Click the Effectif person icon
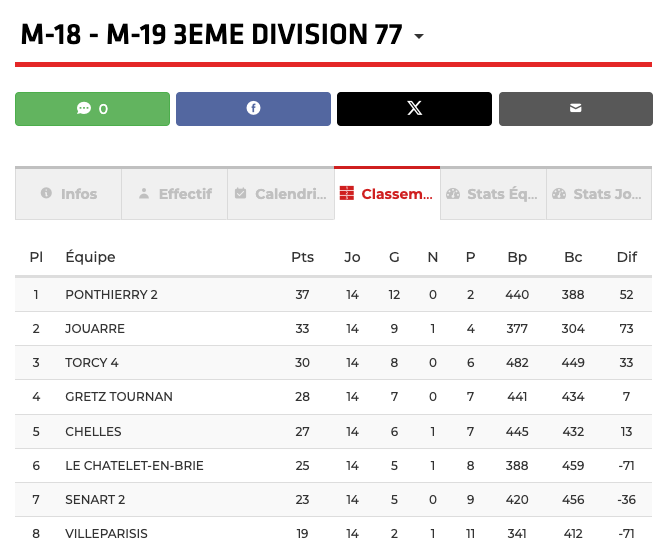The image size is (669, 559). 144,194
